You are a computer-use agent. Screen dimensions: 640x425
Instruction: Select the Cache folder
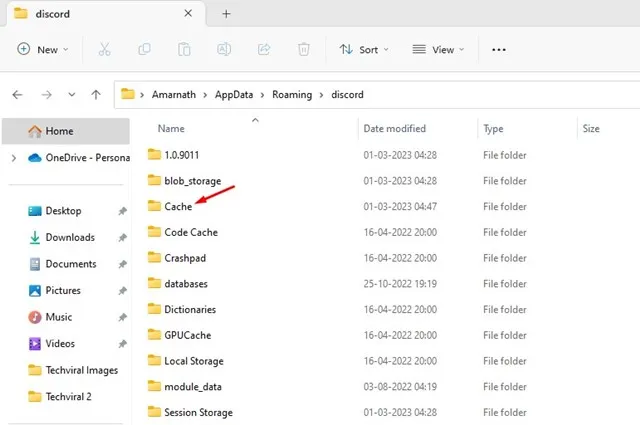coord(178,206)
